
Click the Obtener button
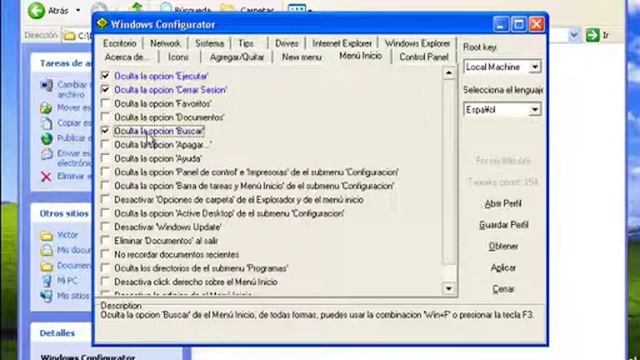503,246
